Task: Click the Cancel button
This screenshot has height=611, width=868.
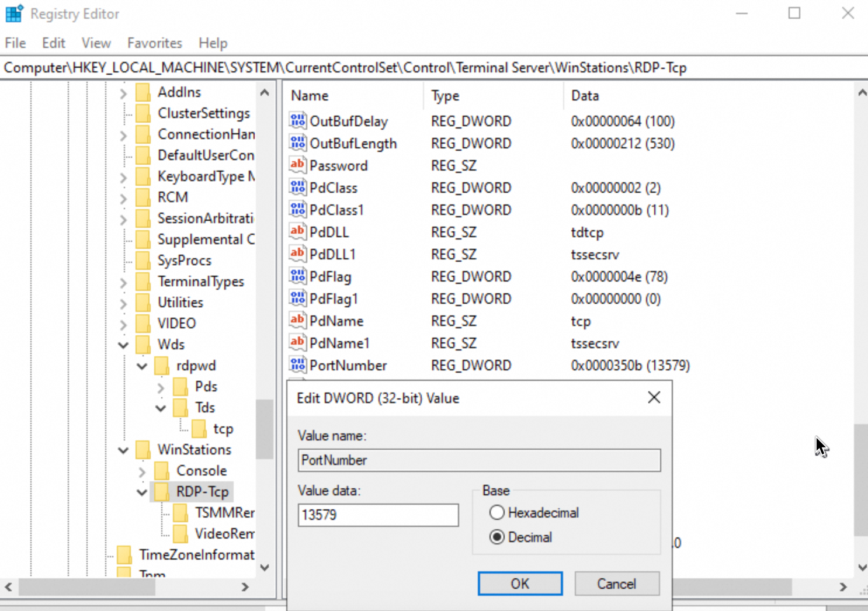Action: [616, 584]
